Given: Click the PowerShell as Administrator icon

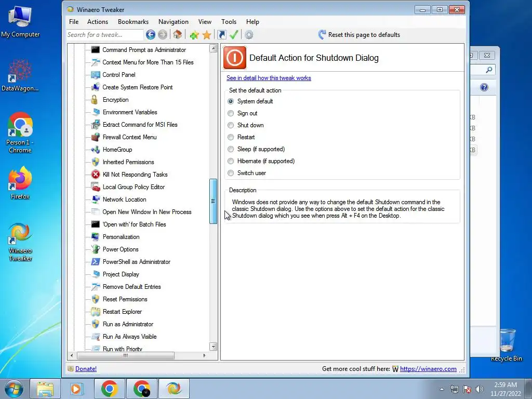Looking at the screenshot, I should point(96,262).
